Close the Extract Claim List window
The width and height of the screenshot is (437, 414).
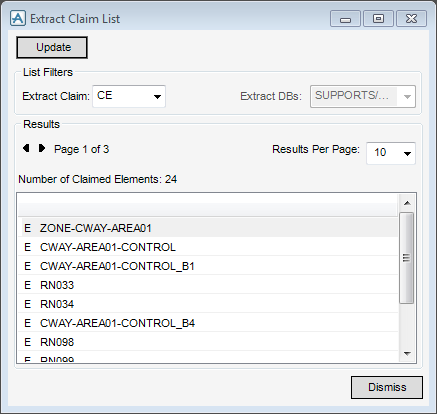[411, 19]
